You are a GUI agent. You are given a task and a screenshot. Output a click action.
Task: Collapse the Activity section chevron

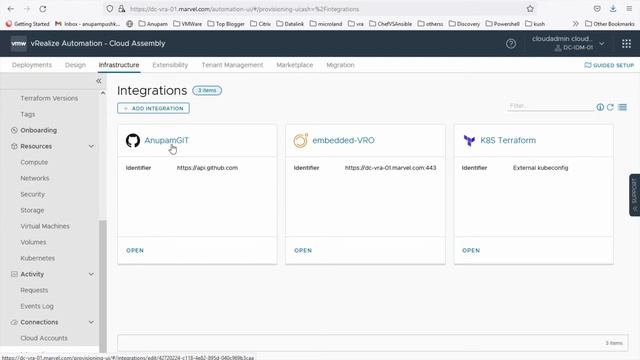(x=91, y=274)
